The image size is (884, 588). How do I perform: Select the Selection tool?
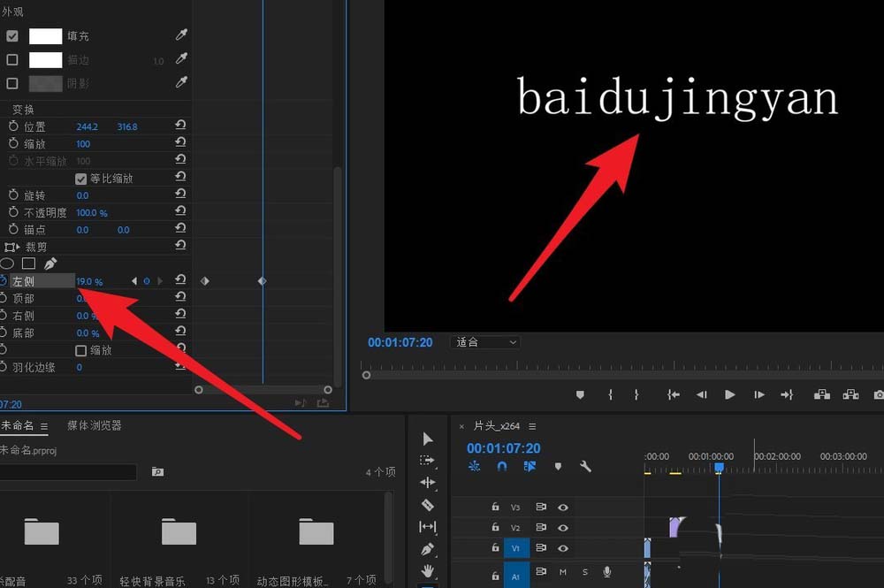[x=427, y=439]
